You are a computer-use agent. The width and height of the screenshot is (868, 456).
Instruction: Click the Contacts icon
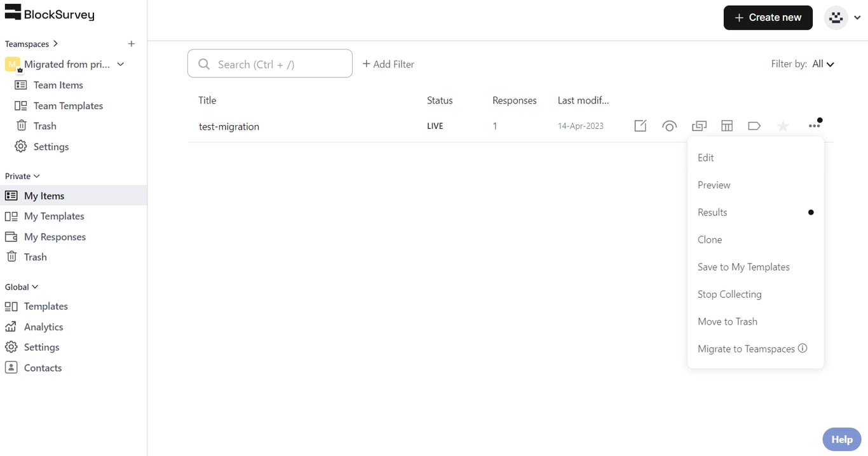tap(11, 368)
